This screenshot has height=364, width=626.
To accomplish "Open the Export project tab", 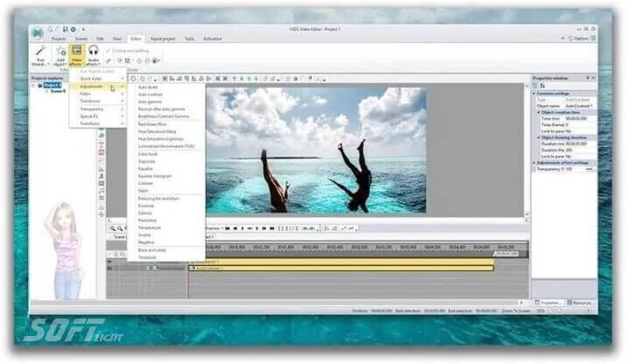I will point(163,38).
